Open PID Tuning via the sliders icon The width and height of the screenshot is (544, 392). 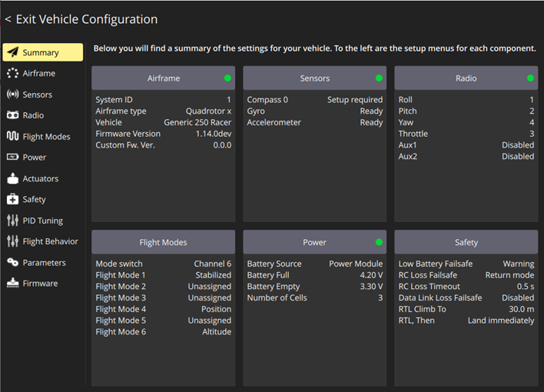coord(12,221)
